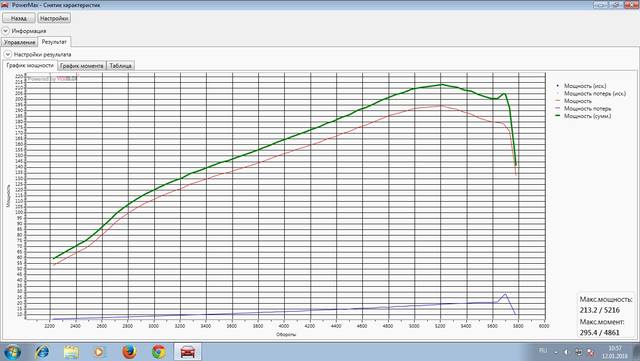Viewport: 640px width, 361px height.
Task: Launch Internet Explorer from the taskbar
Action: point(42,352)
